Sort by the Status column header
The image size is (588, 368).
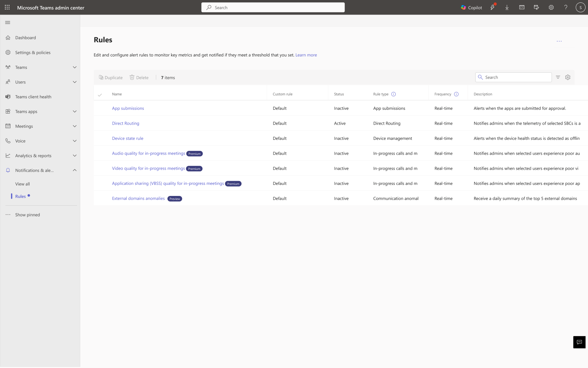pos(339,94)
